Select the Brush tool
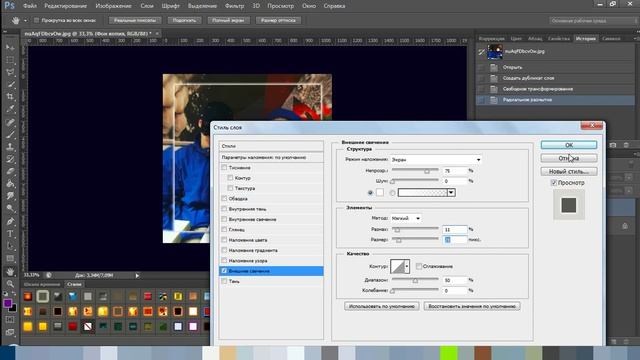640x360 pixels. point(10,134)
